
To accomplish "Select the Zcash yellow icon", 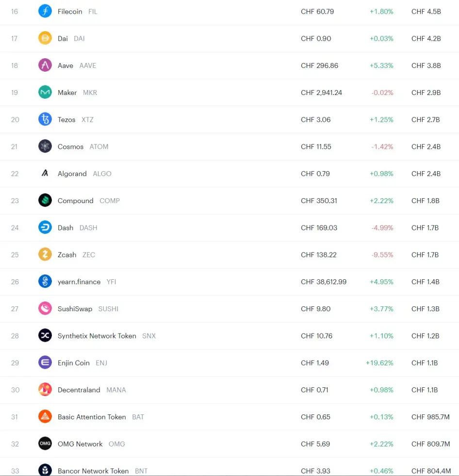I will click(x=45, y=254).
